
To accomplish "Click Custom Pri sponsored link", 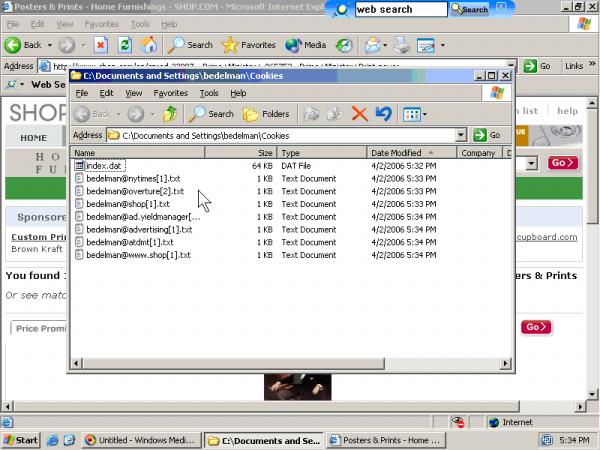I will click(x=39, y=237).
